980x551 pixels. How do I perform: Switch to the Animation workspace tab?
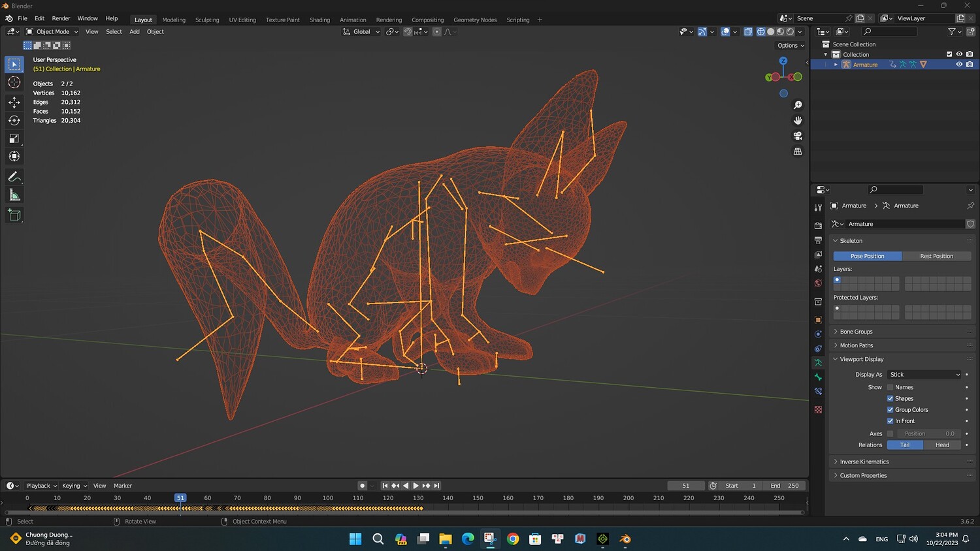(x=353, y=20)
